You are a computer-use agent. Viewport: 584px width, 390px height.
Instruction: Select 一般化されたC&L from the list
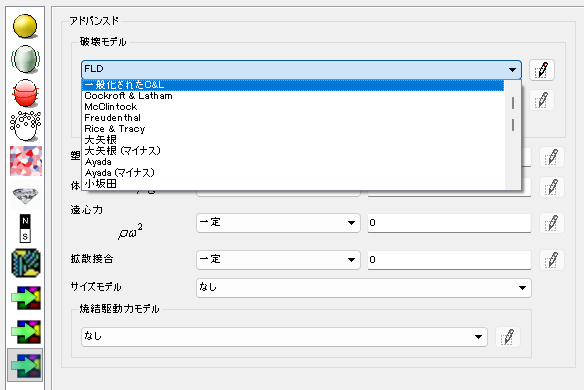293,85
